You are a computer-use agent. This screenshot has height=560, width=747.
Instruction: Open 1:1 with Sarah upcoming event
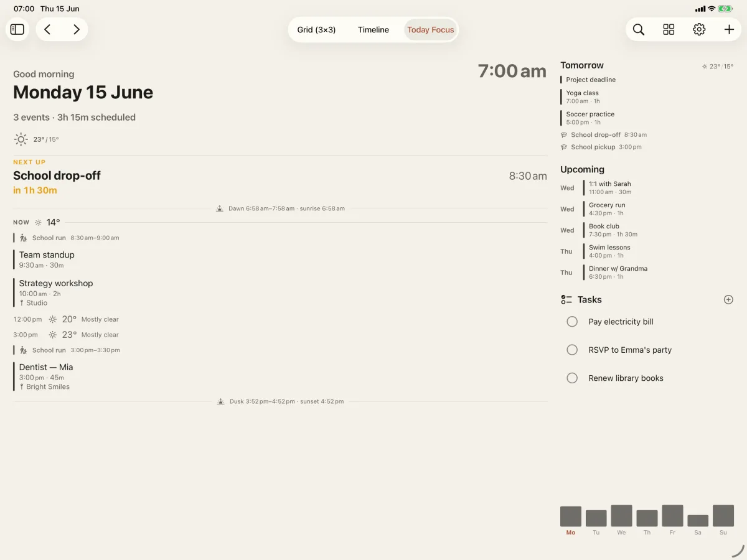(x=610, y=188)
